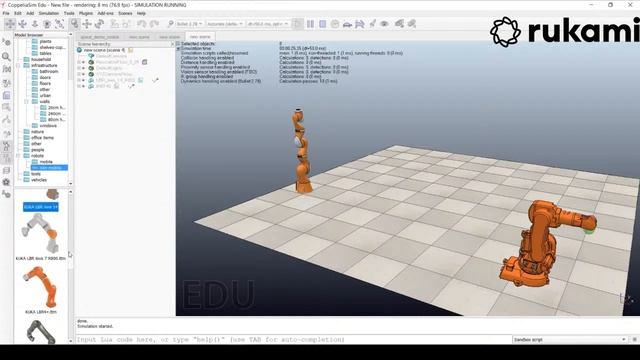Open the Edit menu
The width and height of the screenshot is (640, 360).
tap(18, 13)
